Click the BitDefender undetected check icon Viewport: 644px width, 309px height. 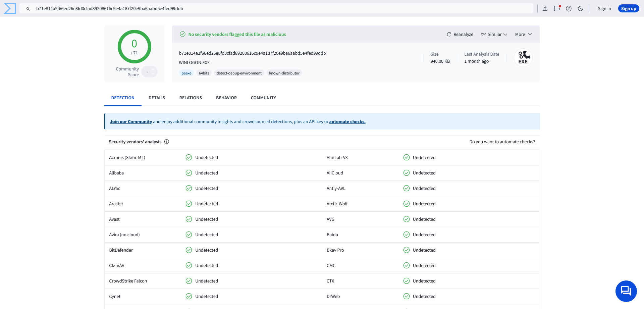point(189,250)
